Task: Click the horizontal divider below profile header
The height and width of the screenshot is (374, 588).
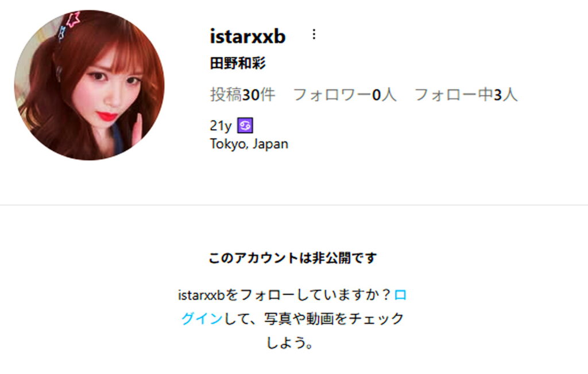Action: (294, 205)
